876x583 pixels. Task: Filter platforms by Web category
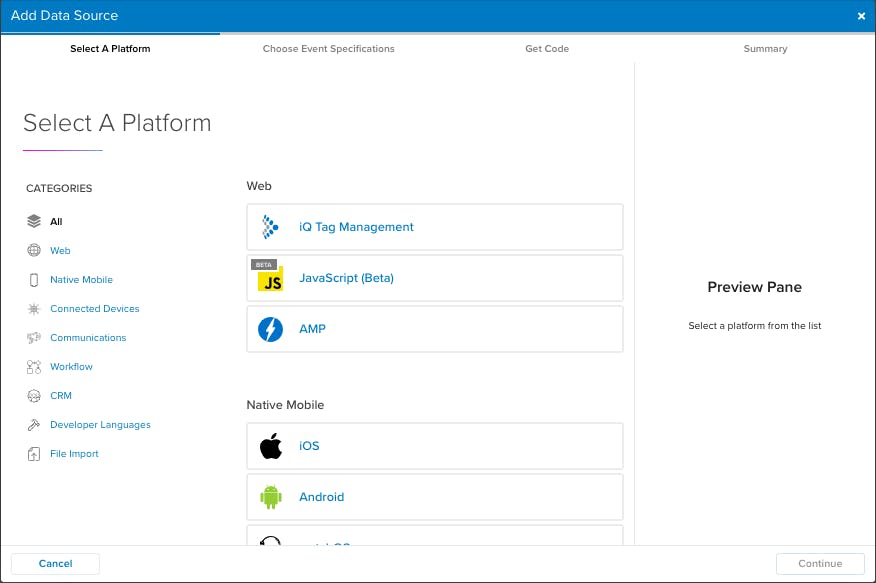click(x=60, y=251)
